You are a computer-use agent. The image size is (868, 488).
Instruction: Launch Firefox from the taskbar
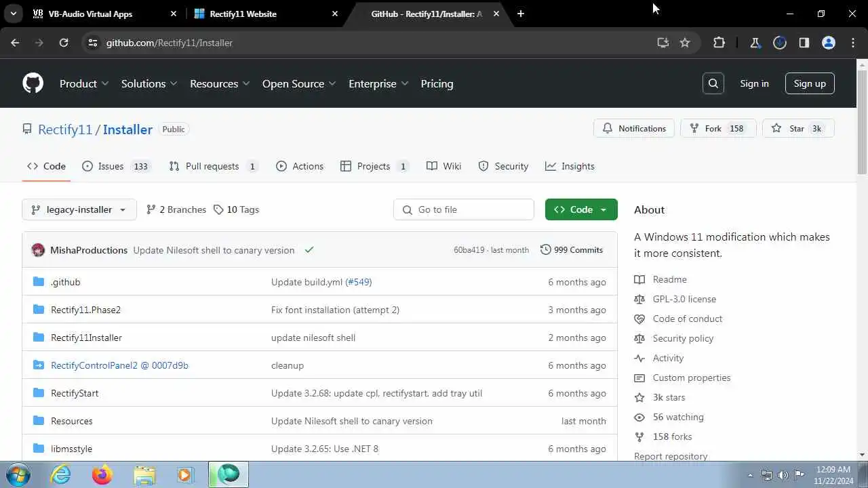[x=102, y=474]
